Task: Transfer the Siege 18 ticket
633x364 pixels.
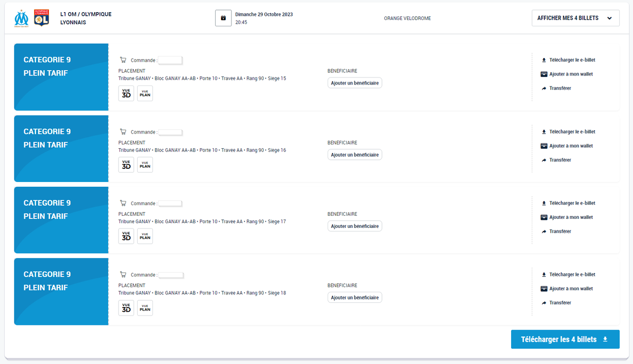Action: tap(556, 303)
